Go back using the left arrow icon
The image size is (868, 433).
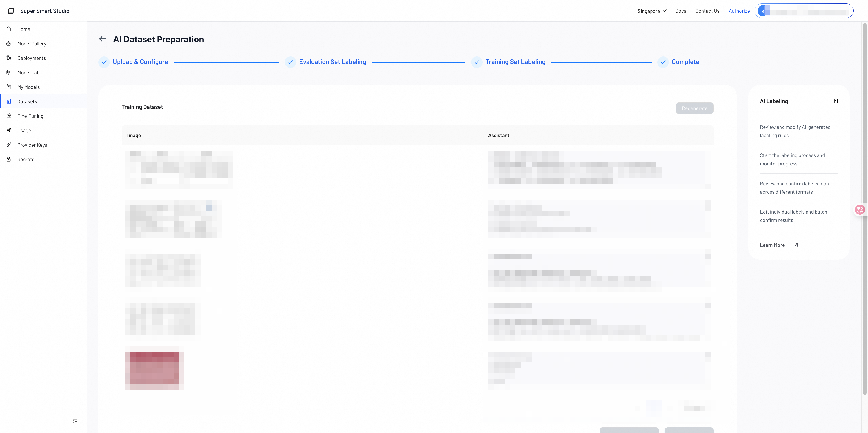pos(103,39)
